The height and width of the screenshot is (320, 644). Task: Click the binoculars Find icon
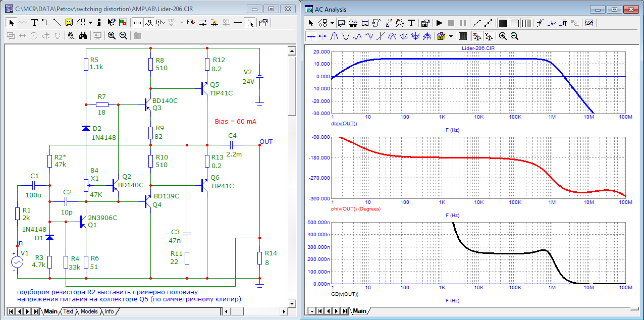pyautogui.click(x=83, y=36)
